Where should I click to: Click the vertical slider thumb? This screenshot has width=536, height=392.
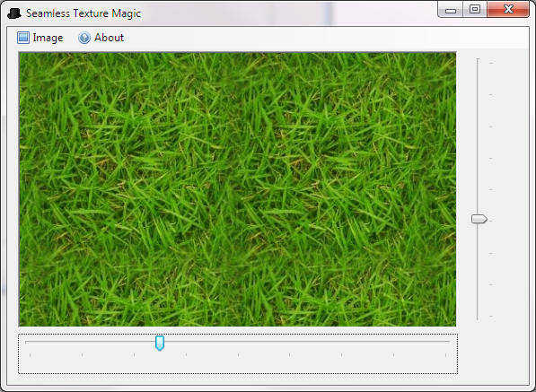coord(479,219)
